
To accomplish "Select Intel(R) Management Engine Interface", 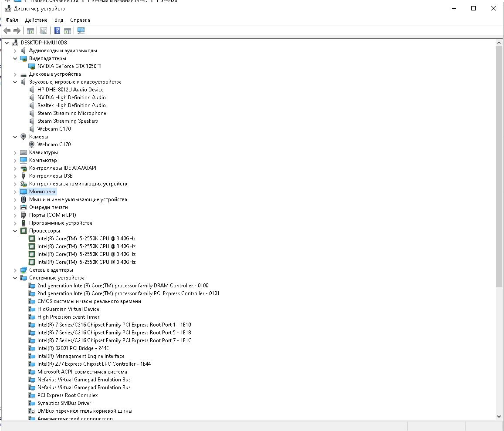I will [81, 356].
